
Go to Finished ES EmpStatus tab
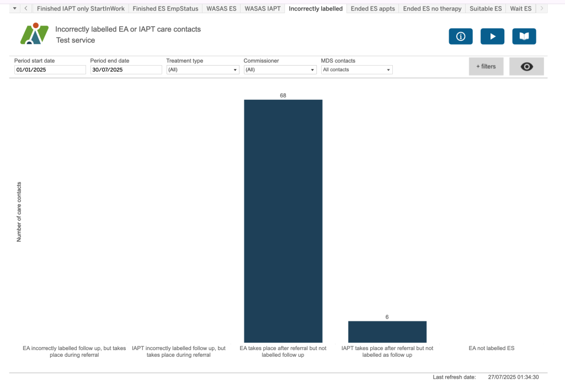tap(166, 9)
